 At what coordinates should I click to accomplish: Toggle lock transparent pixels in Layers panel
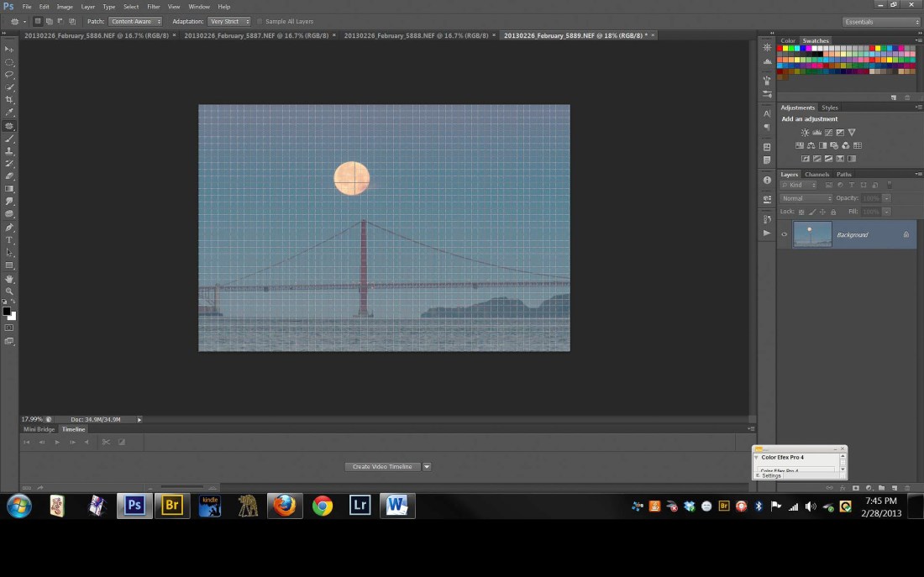(x=801, y=212)
